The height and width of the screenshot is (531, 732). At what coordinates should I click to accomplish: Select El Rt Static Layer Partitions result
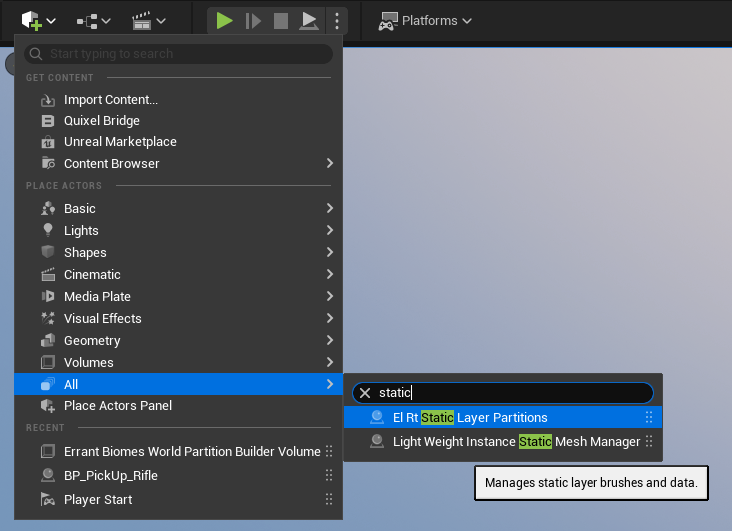pos(503,417)
